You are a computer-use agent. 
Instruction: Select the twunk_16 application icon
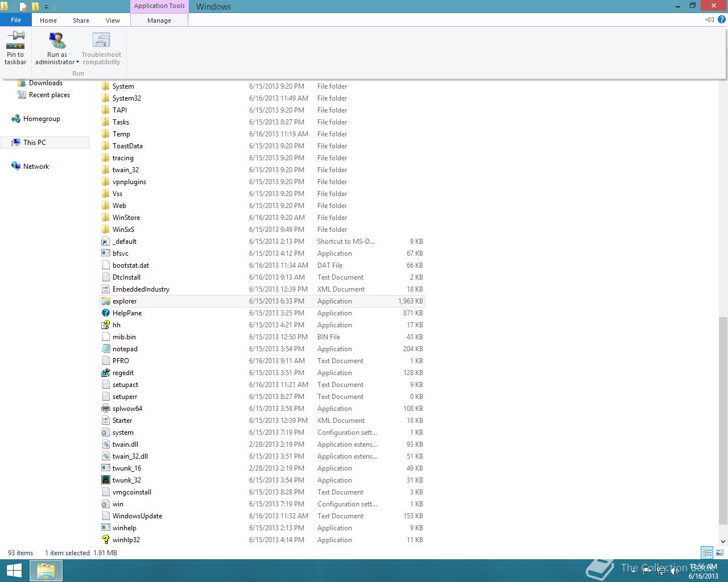[105, 468]
